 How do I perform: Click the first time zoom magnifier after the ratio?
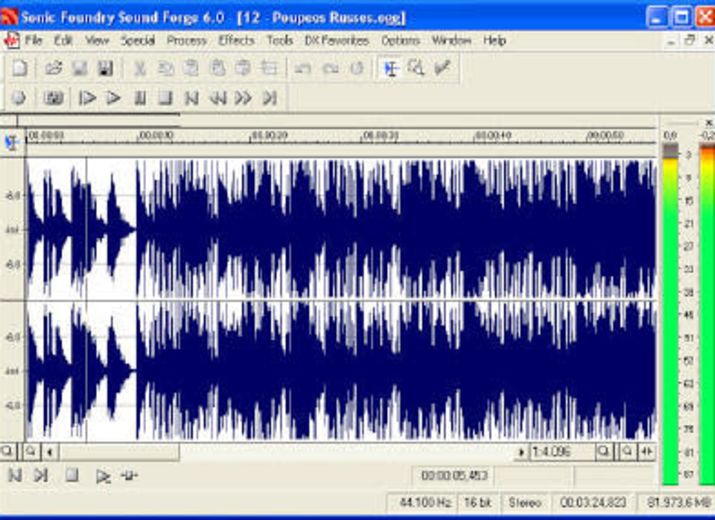604,452
